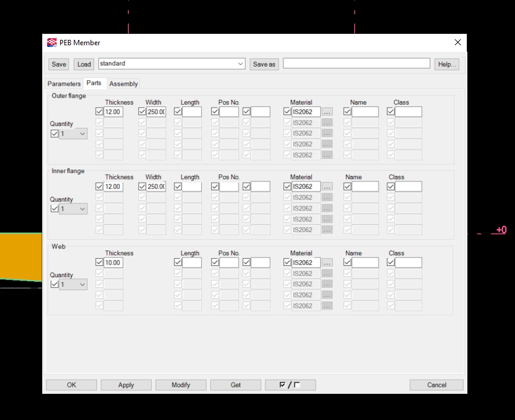Toggle Web Quantity checkbox

coord(55,284)
